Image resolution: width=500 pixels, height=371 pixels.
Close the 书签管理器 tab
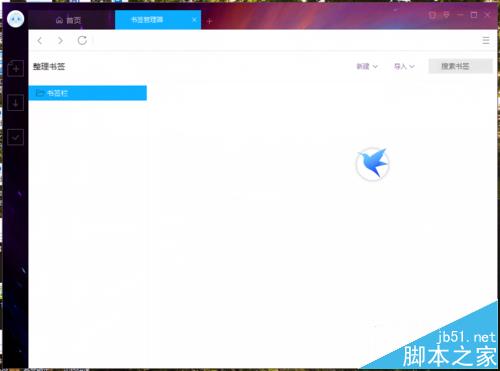point(194,20)
